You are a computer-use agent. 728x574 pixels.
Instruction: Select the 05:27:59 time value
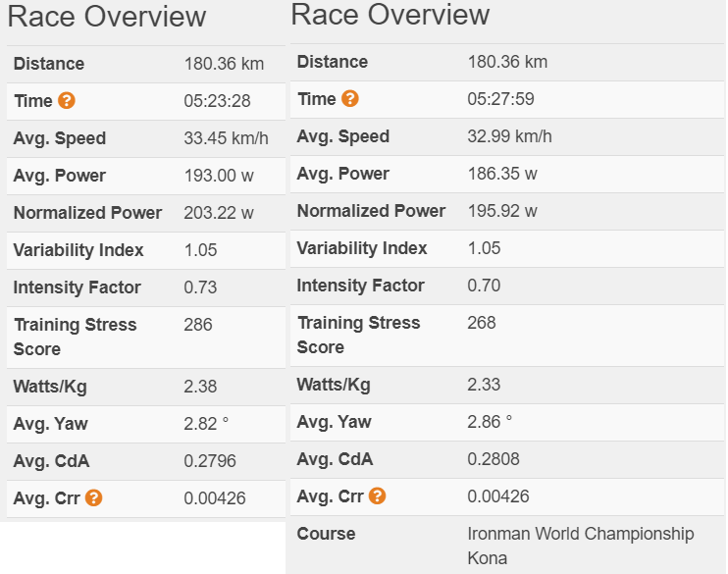point(500,99)
